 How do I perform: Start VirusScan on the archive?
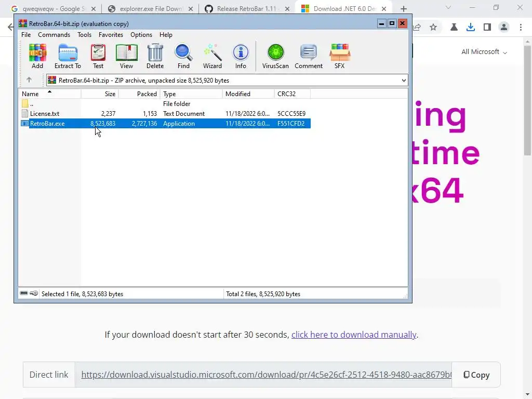coord(275,56)
